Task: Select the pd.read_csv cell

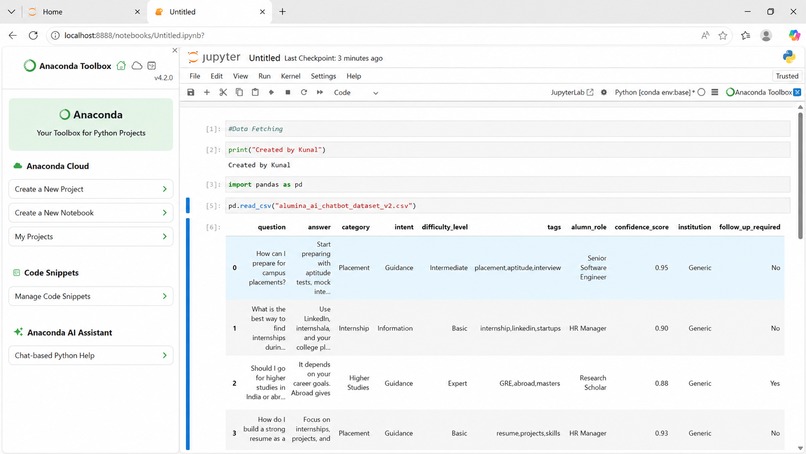Action: 507,206
